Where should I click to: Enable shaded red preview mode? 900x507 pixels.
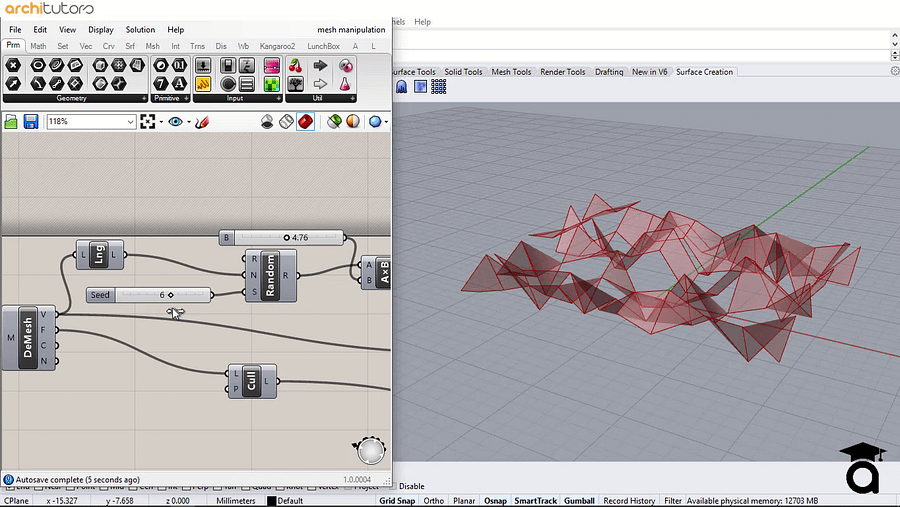point(305,122)
